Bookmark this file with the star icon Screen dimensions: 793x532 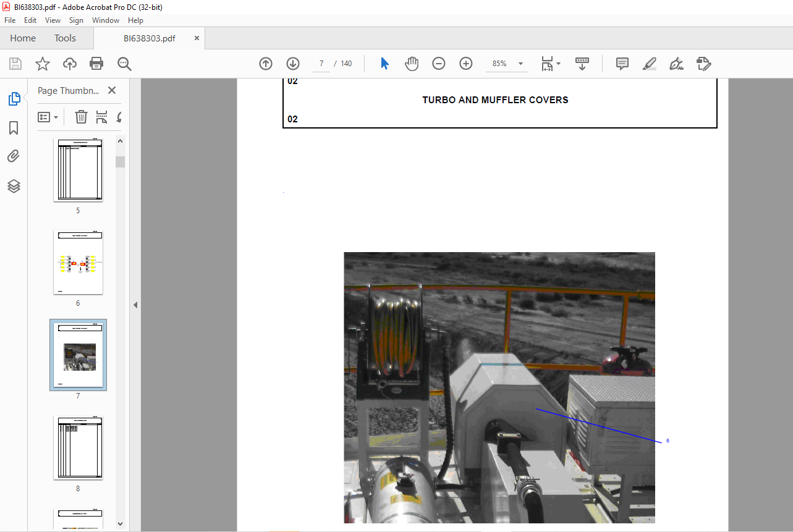tap(43, 64)
